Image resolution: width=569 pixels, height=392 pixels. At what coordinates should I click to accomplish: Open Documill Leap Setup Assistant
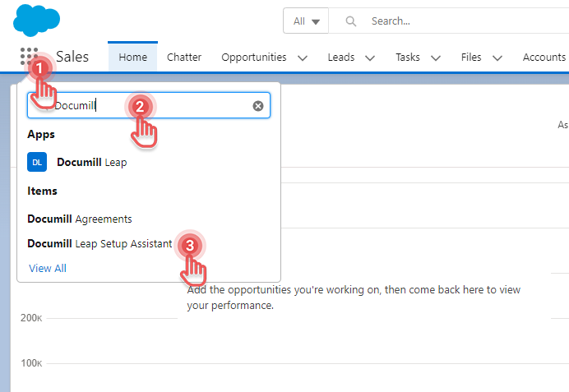point(99,244)
